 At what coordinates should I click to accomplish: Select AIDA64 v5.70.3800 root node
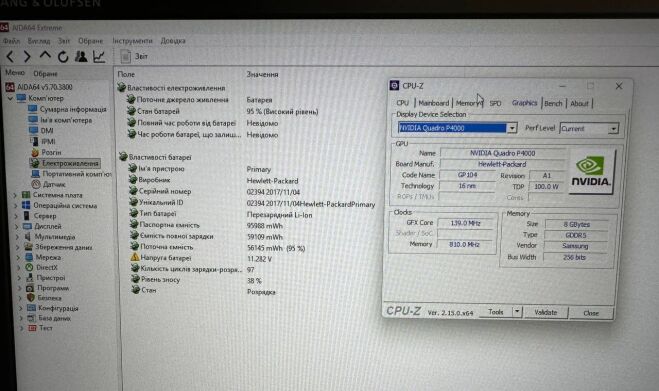point(39,87)
